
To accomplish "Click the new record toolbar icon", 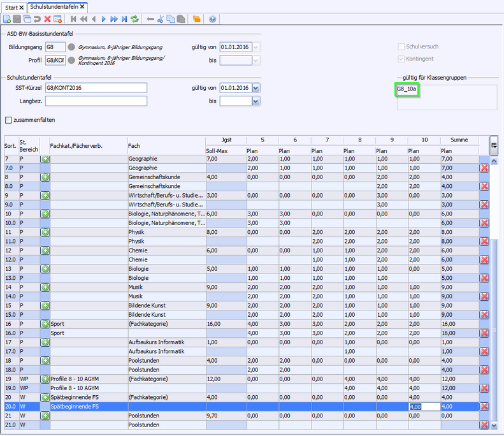I will (x=6, y=19).
